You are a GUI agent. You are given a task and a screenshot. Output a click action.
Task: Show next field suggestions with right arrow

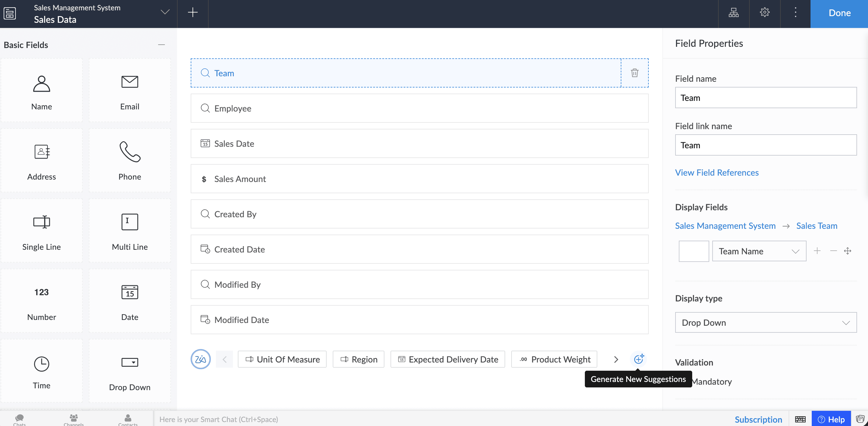point(616,359)
